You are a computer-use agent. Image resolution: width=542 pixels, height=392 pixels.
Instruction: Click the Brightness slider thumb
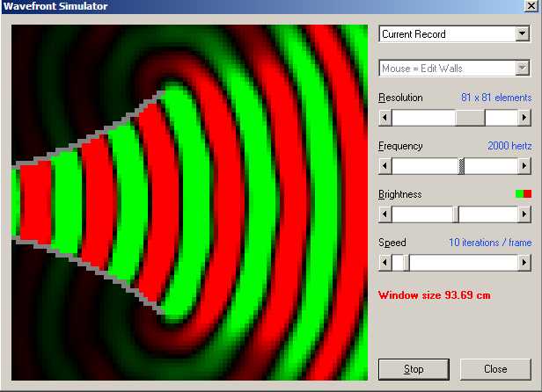tap(456, 214)
